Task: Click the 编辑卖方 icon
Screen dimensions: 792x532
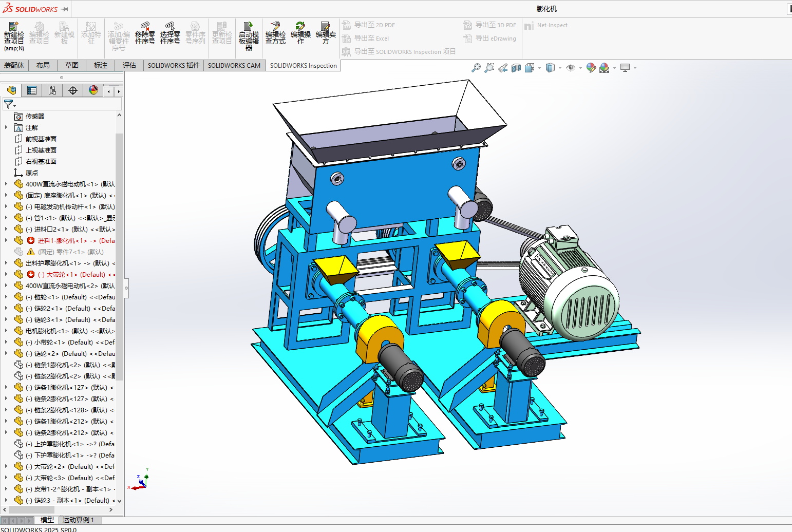Action: pyautogui.click(x=326, y=33)
